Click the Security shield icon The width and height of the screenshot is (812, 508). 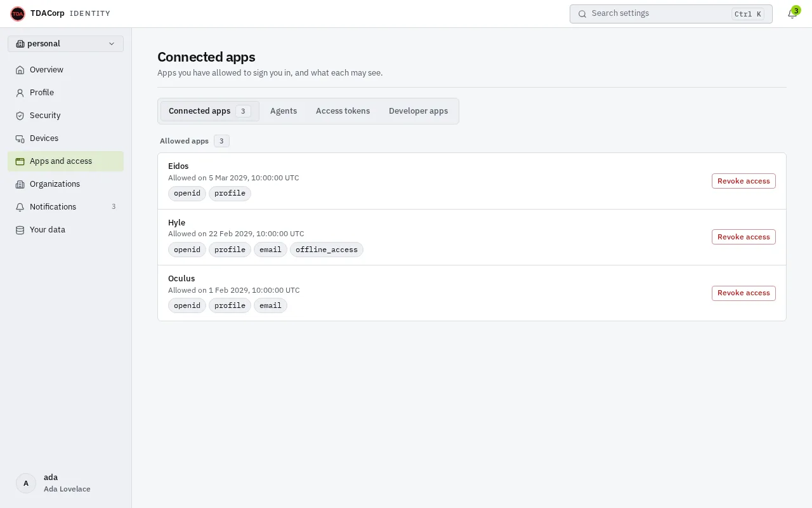point(20,116)
